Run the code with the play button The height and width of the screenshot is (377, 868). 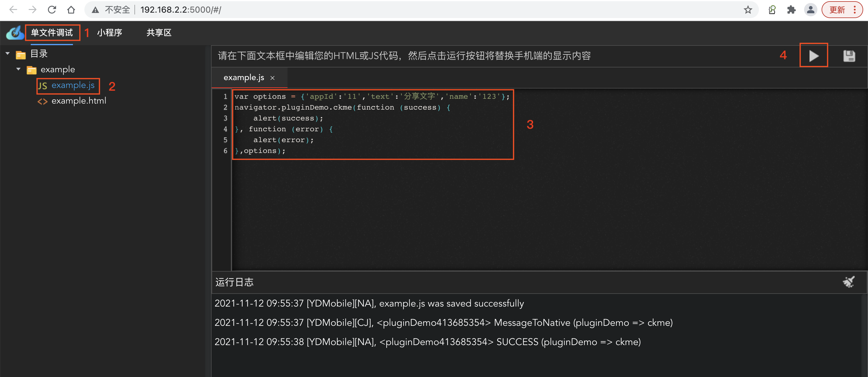pyautogui.click(x=813, y=55)
